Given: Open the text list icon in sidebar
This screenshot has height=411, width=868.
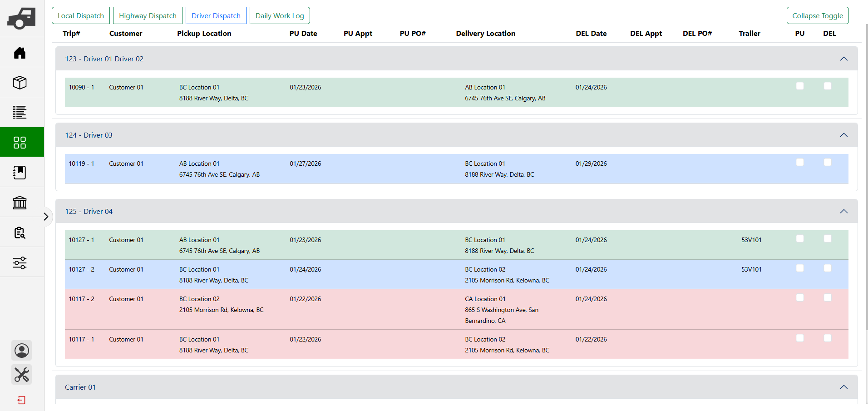Looking at the screenshot, I should pos(20,112).
